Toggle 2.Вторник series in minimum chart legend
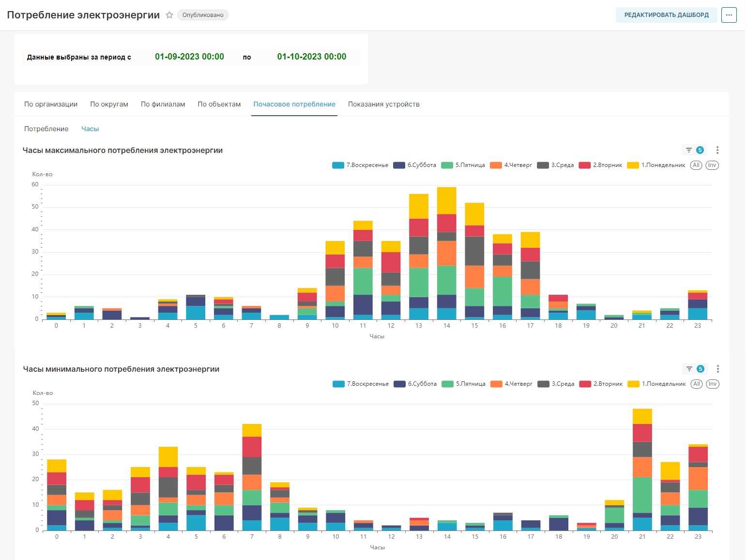 click(x=601, y=384)
